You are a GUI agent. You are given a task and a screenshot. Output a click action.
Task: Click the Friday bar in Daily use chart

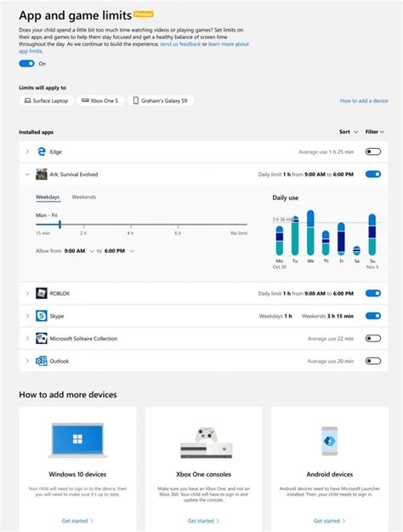coord(341,238)
